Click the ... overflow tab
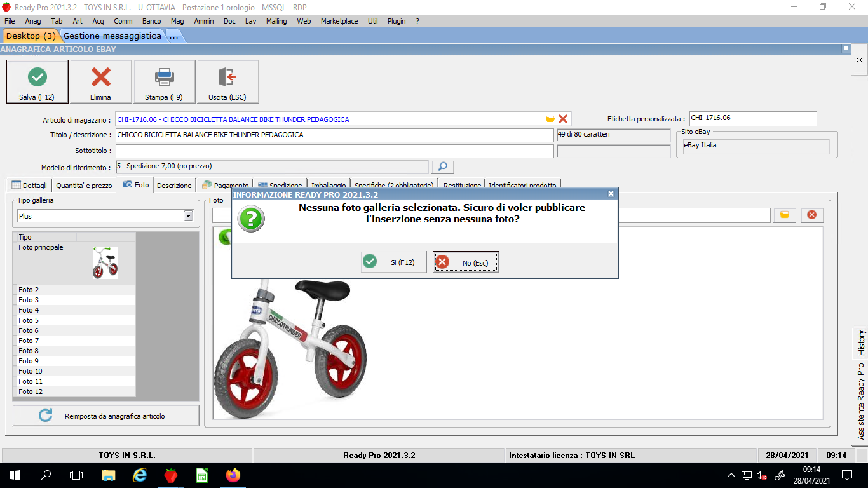This screenshot has width=868, height=488. (173, 36)
